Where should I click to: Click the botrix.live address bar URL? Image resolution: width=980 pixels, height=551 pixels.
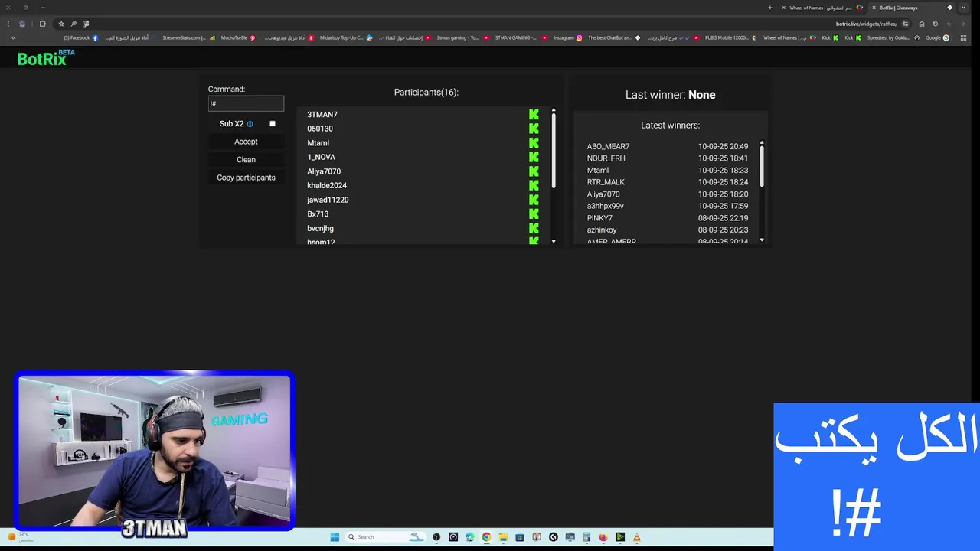coord(866,24)
